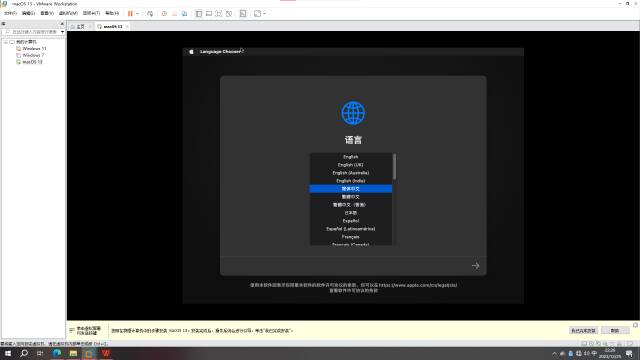The height and width of the screenshot is (360, 640).
Task: Open the Windows notification center
Action: pyautogui.click(x=629, y=353)
